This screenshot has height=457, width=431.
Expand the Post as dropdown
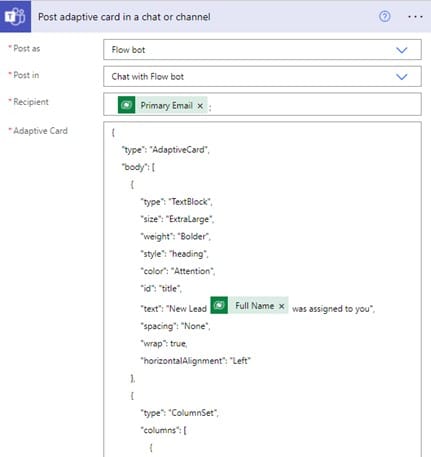coord(402,50)
